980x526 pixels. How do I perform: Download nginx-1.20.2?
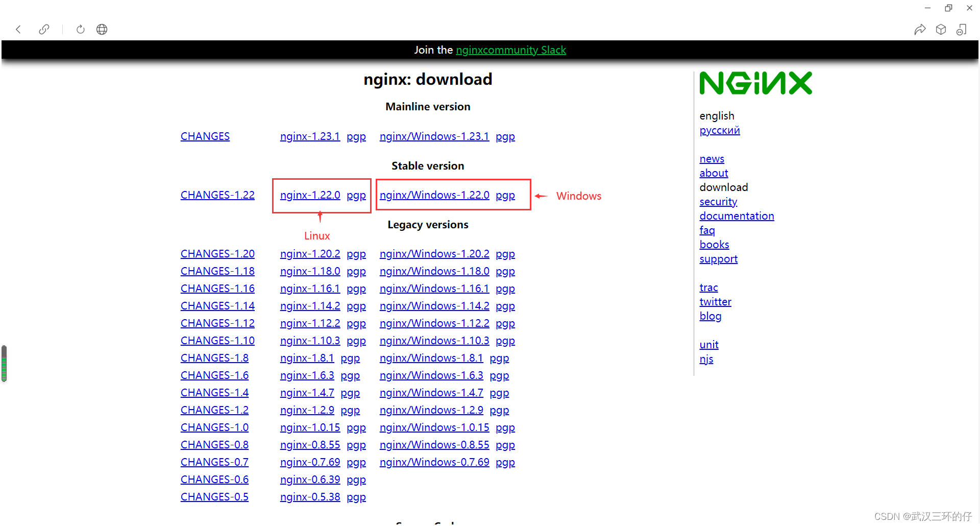310,254
